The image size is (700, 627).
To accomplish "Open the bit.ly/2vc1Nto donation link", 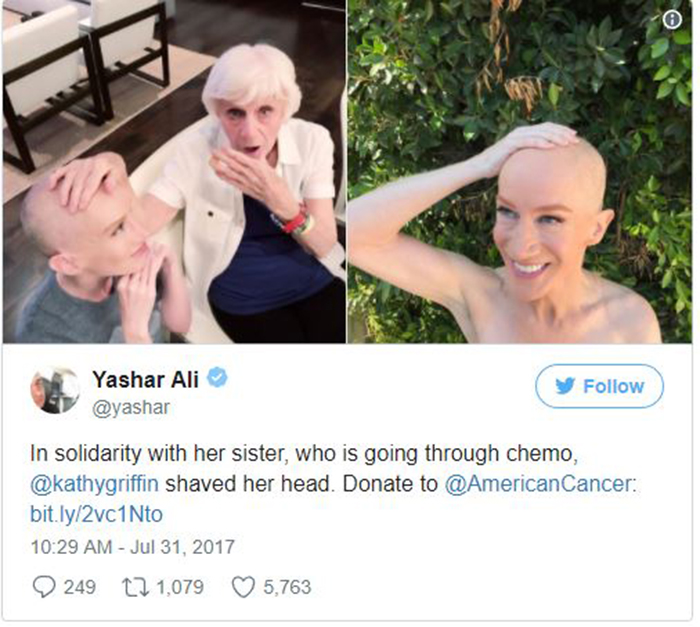I will tap(96, 514).
